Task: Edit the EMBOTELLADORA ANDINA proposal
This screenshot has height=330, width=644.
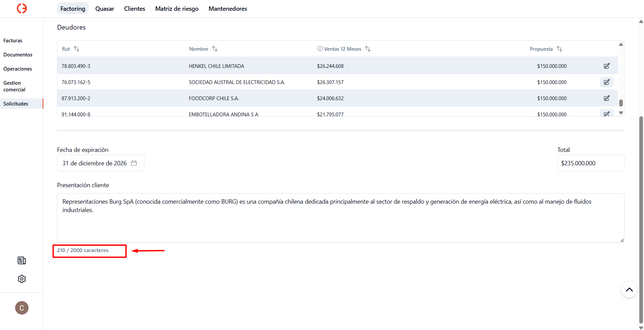Action: coord(606,114)
